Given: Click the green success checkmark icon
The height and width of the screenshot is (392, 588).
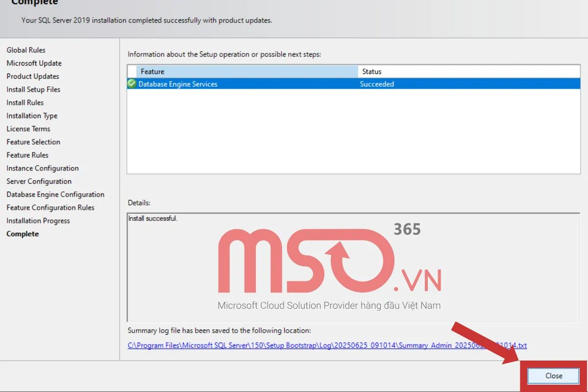Looking at the screenshot, I should tap(131, 84).
